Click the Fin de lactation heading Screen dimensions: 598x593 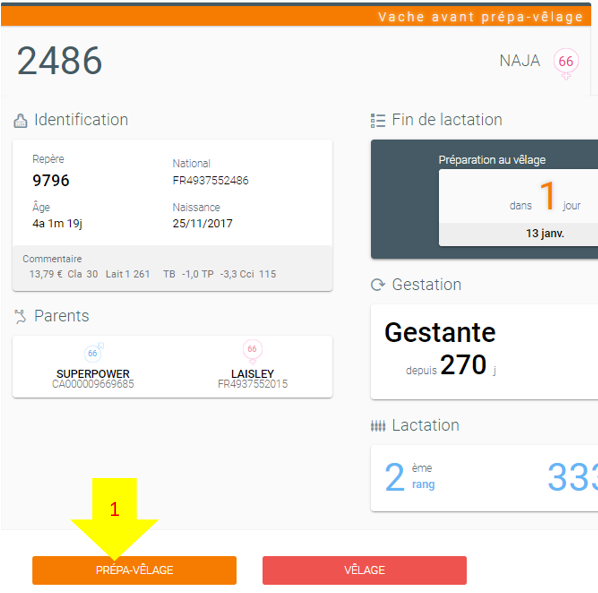pos(447,120)
